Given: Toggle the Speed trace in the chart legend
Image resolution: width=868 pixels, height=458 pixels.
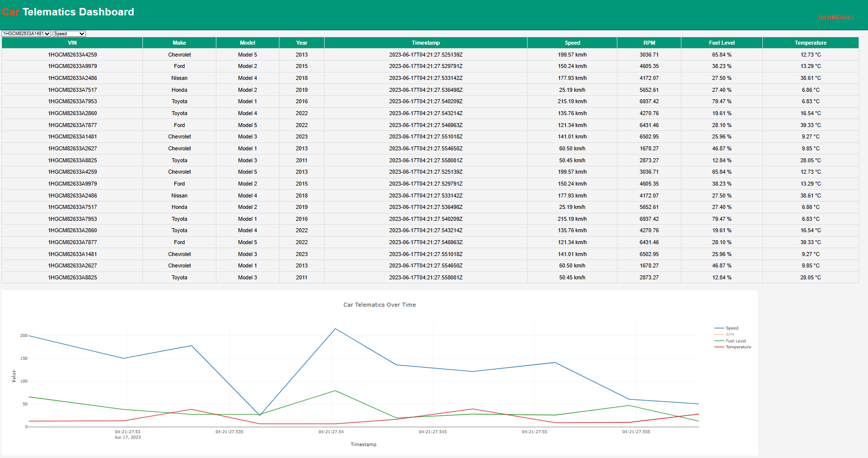Looking at the screenshot, I should (733, 328).
